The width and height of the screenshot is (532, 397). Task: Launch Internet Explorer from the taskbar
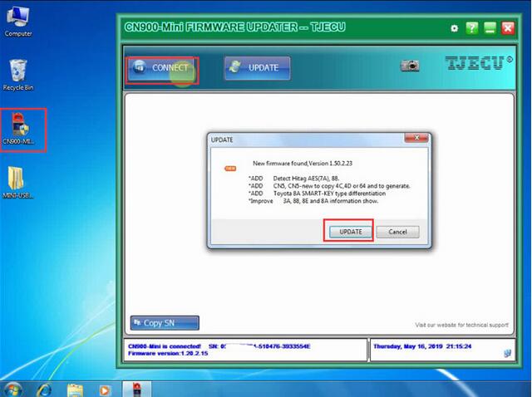pos(44,390)
